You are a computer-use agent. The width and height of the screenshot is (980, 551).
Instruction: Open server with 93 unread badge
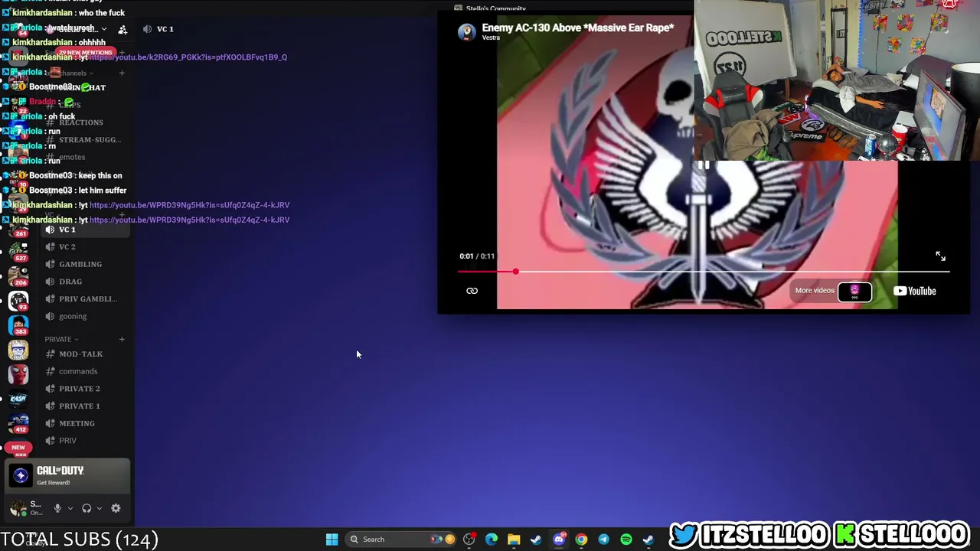click(x=18, y=301)
